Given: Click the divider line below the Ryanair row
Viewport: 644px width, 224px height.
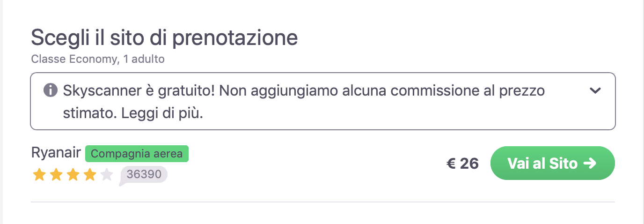Looking at the screenshot, I should [322, 202].
